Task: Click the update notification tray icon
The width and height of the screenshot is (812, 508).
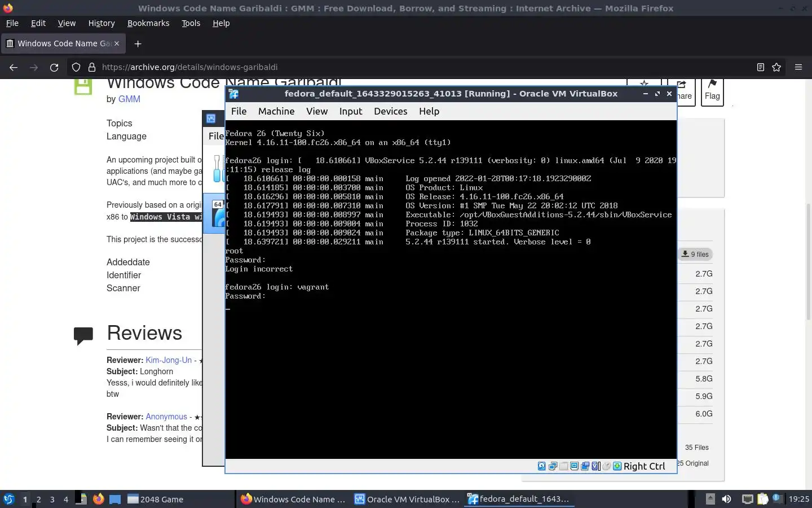Action: pyautogui.click(x=778, y=499)
